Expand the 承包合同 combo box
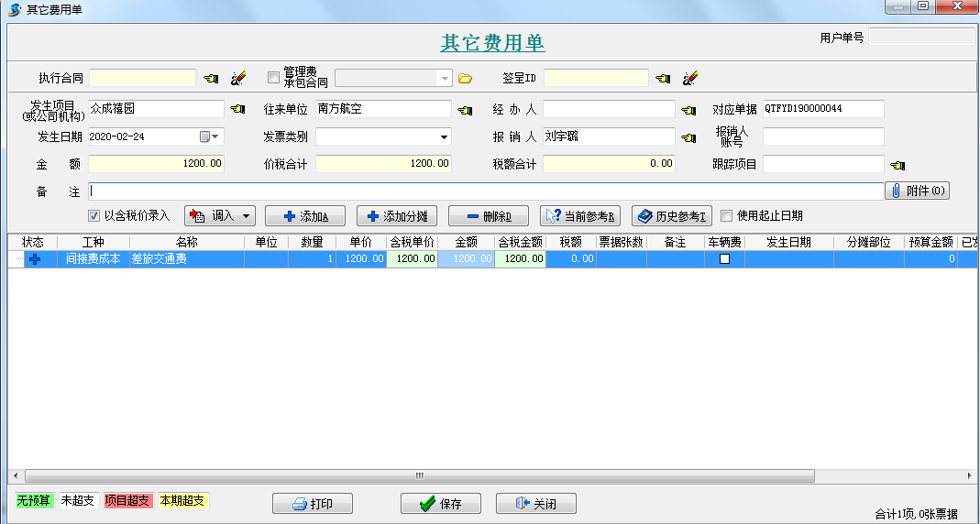 coord(445,79)
